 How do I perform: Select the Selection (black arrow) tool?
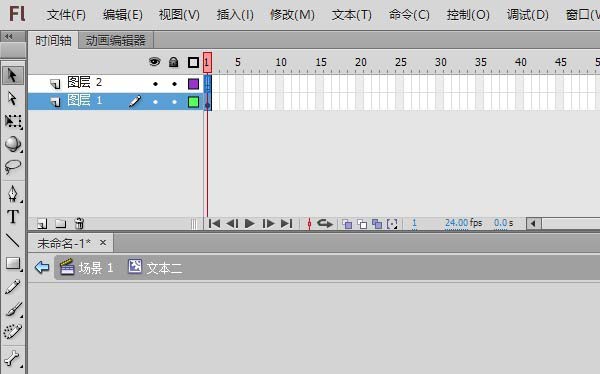coord(13,75)
